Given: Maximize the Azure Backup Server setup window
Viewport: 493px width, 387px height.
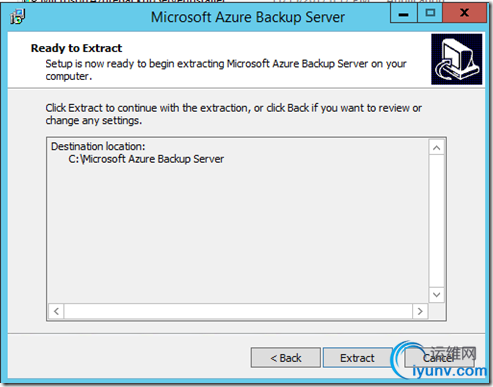Looking at the screenshot, I should pyautogui.click(x=430, y=14).
